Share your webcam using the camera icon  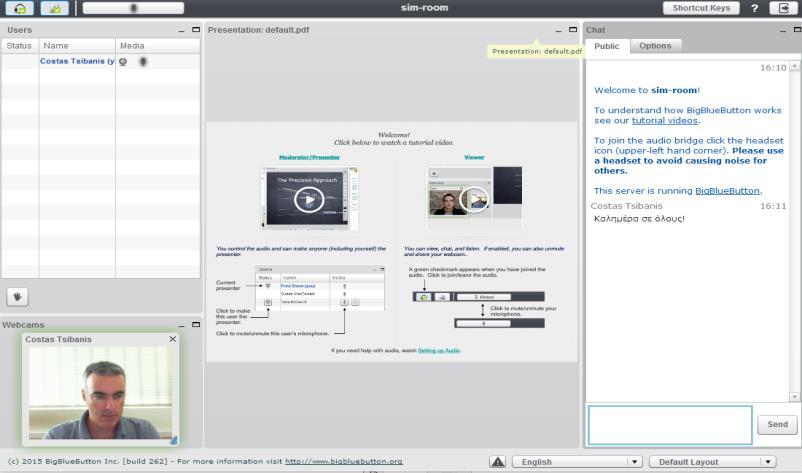[54, 8]
